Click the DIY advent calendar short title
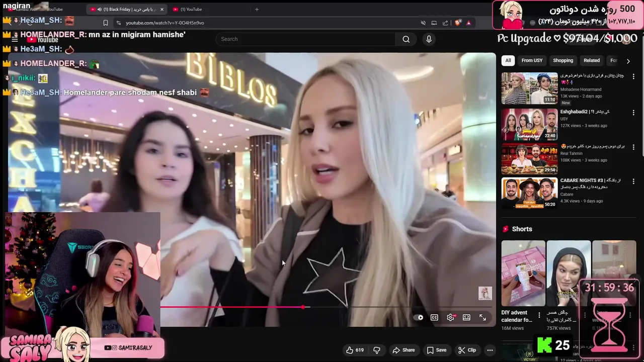Viewport: 644px width, 362px height. click(x=517, y=316)
